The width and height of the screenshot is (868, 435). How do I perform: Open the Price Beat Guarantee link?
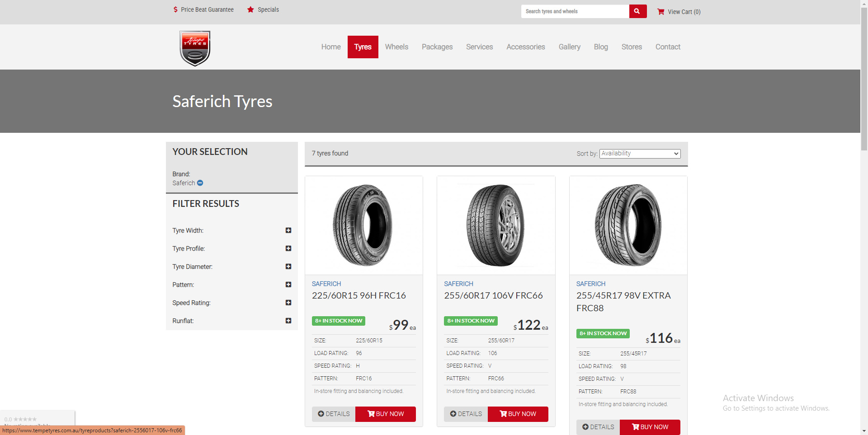[203, 9]
